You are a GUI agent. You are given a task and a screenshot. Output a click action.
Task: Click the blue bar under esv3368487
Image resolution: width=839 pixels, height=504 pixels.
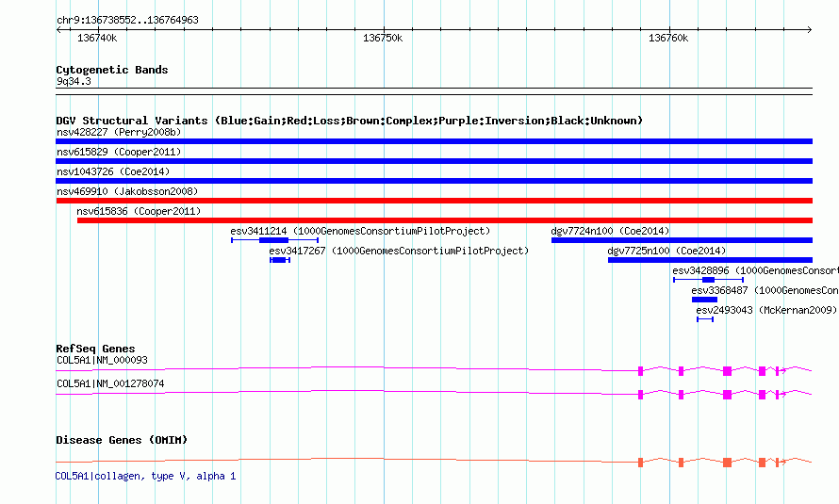click(704, 300)
